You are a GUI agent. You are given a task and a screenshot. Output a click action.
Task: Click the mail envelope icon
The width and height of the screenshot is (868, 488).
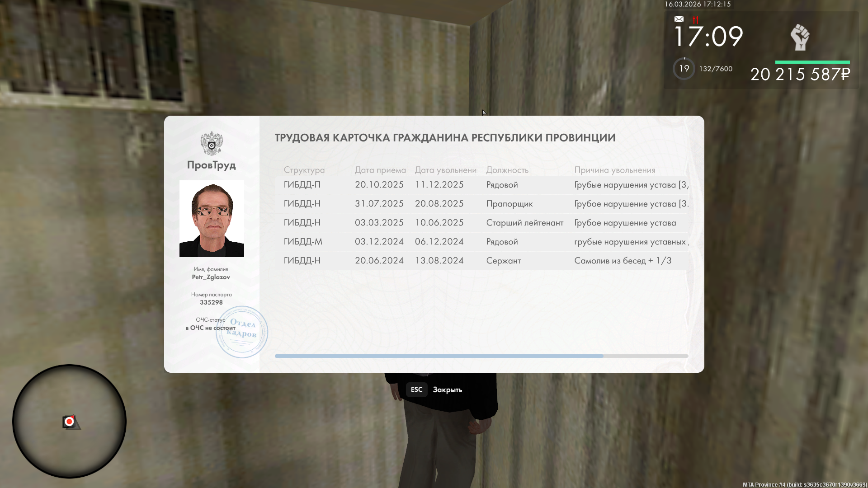pos(679,19)
